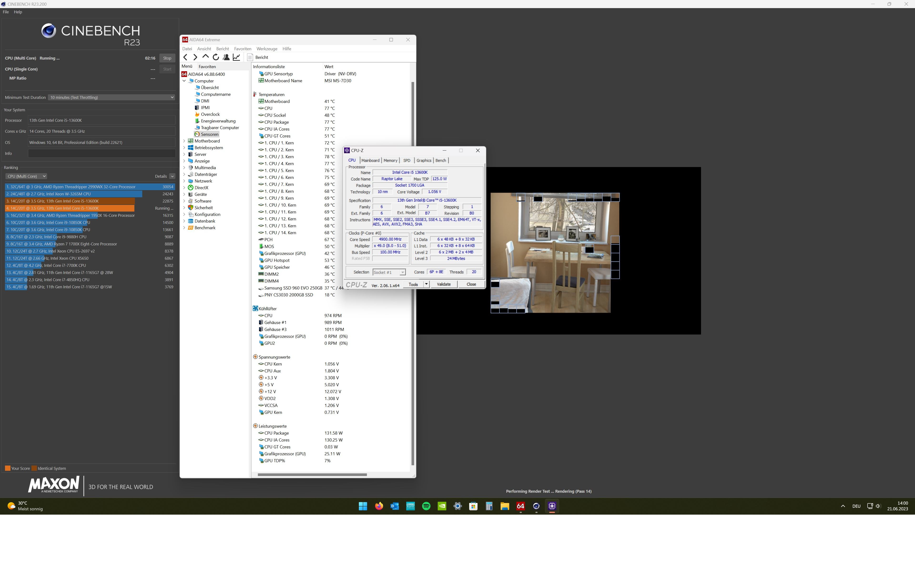The height and width of the screenshot is (588, 915).
Task: Expand the Motherboard tree node in AIDA64
Action: (184, 141)
